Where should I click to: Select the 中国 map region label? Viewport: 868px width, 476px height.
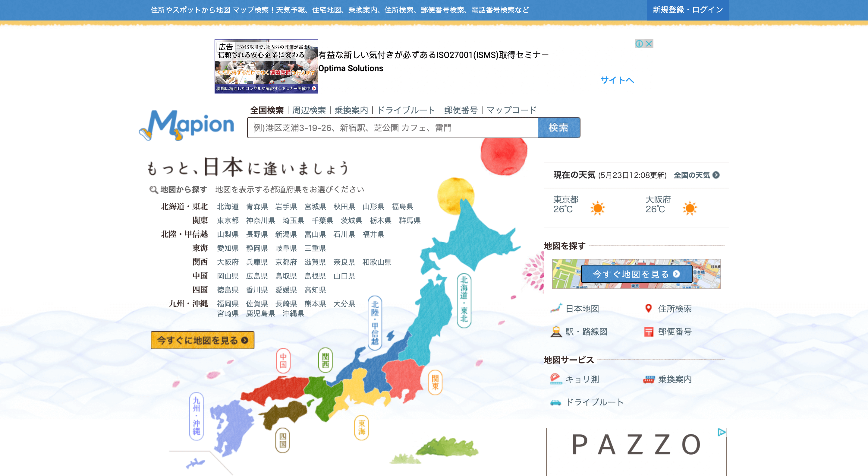[283, 360]
